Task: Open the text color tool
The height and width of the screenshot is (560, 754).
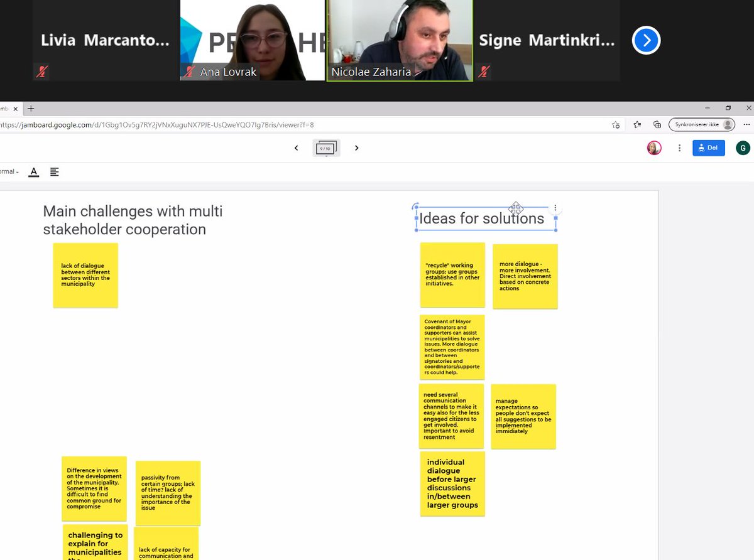Action: point(34,172)
